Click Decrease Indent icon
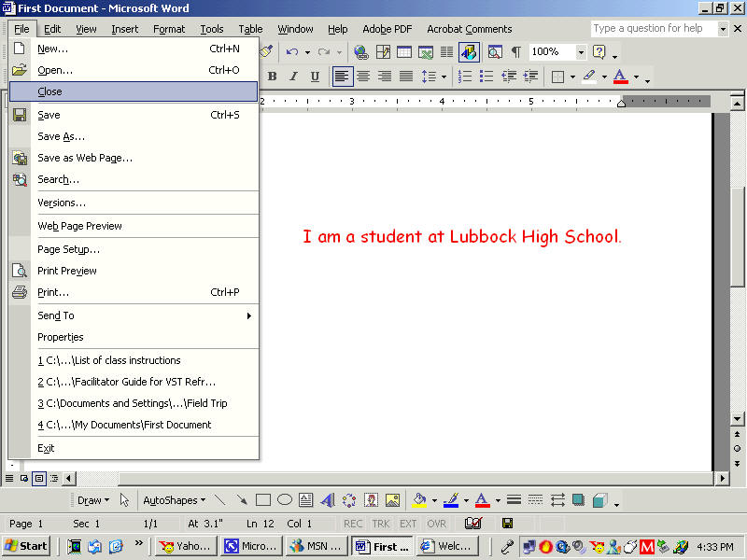The image size is (747, 560). (x=509, y=77)
